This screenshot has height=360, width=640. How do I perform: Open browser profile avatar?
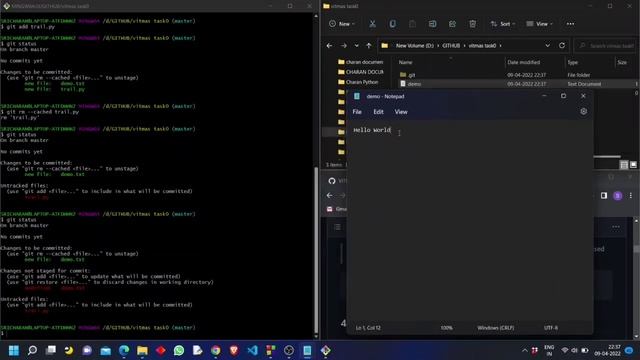coord(618,196)
